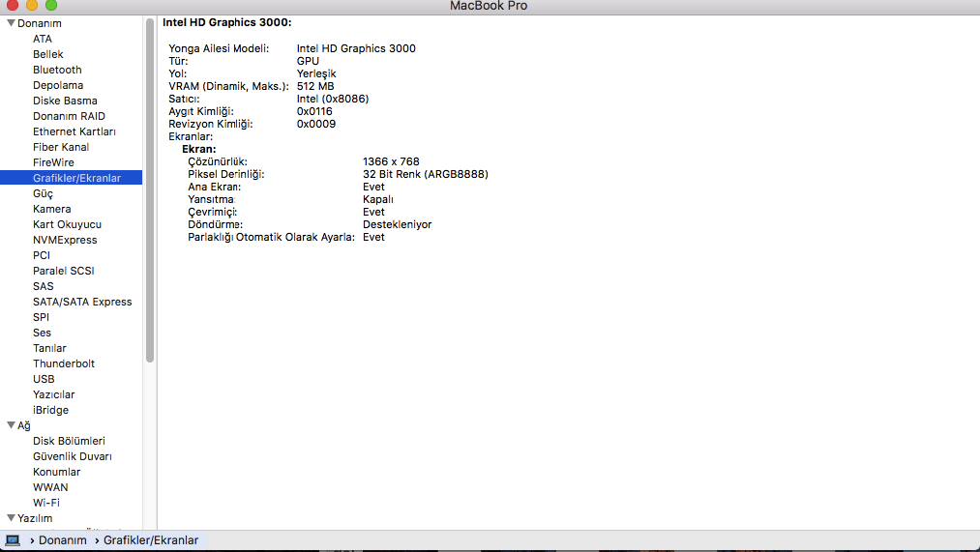
Task: Select Güvenlik Duvarı under Ağ
Action: coord(73,456)
